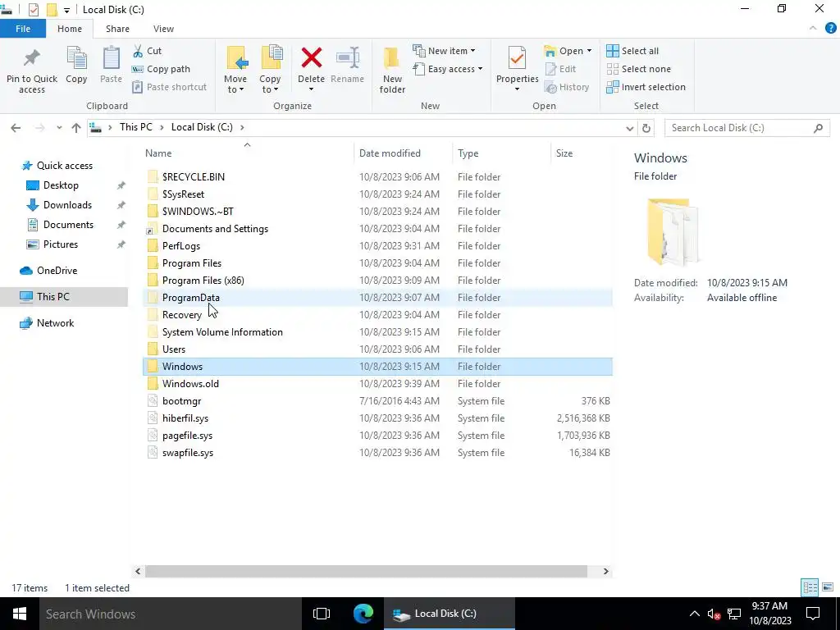Click the horizontal scrollbar right arrow
Screen dimensions: 840x630
click(x=606, y=572)
